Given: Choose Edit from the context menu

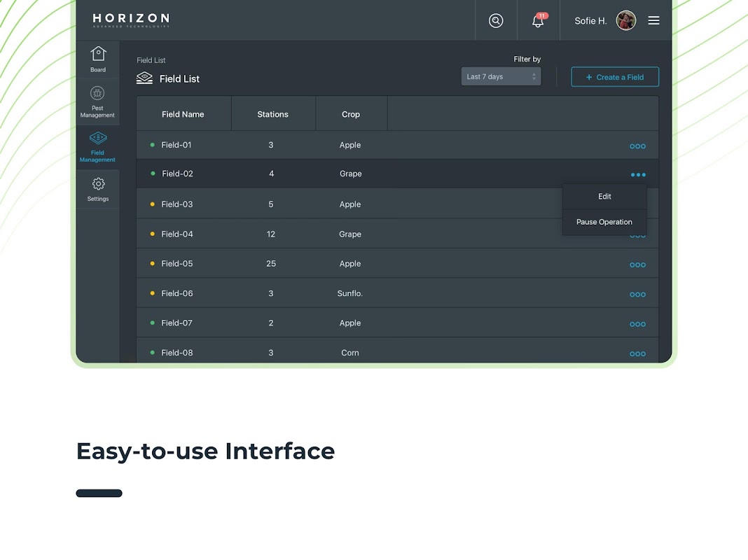Looking at the screenshot, I should (604, 197).
